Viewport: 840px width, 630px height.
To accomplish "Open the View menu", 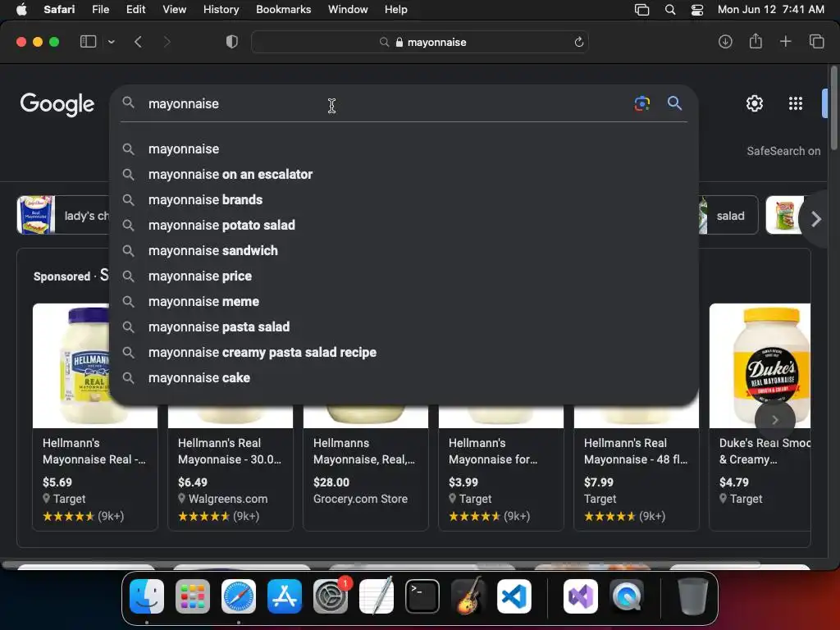I will tap(174, 9).
